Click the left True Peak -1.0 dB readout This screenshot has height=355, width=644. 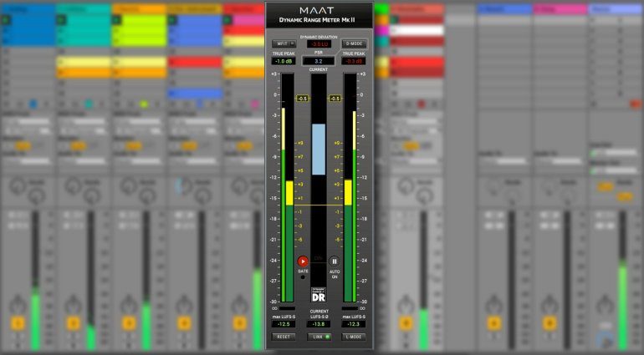[284, 61]
